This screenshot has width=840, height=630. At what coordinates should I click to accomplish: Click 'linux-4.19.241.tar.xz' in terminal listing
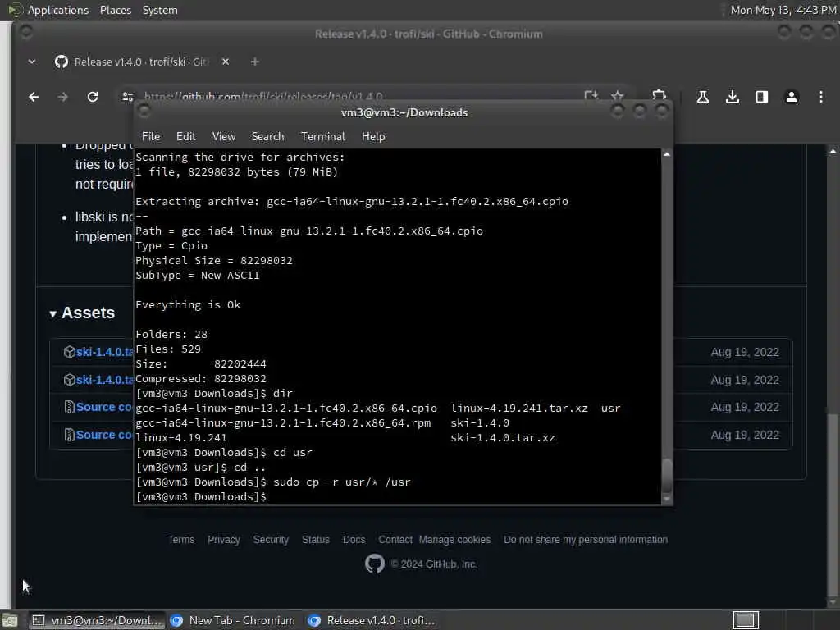coord(518,409)
